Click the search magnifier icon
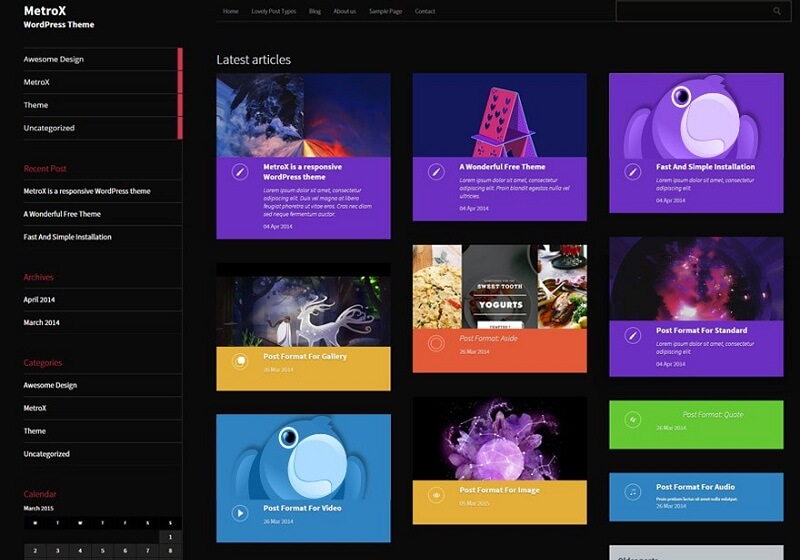Viewport: 800px width, 560px height. (x=777, y=11)
